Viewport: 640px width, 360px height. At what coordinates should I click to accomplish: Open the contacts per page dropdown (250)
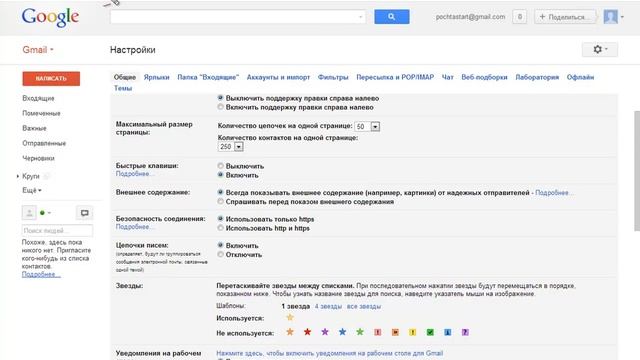point(231,147)
